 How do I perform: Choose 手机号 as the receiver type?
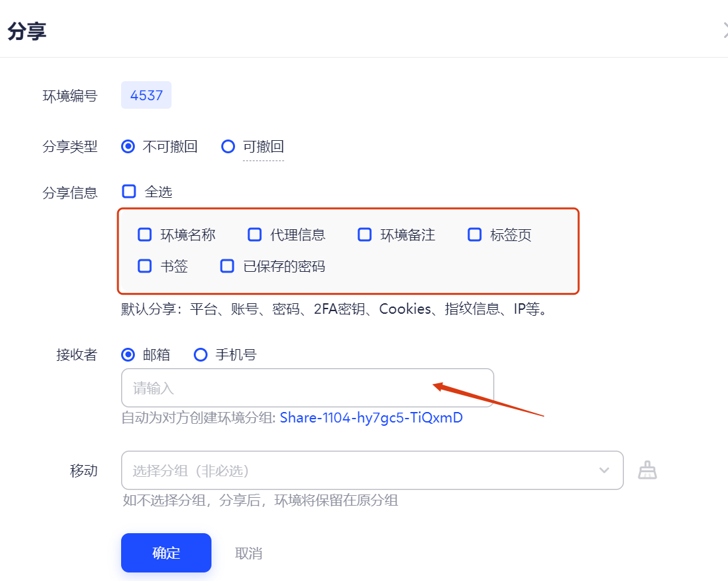(x=200, y=354)
